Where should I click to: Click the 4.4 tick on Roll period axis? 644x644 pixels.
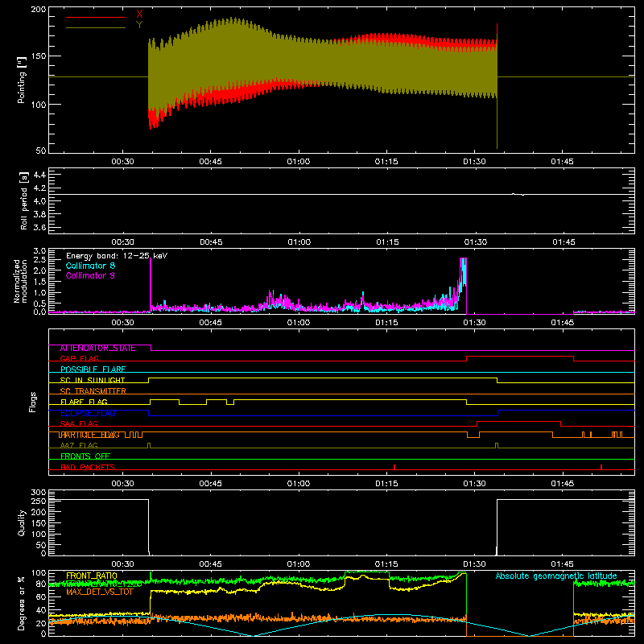tap(39, 175)
